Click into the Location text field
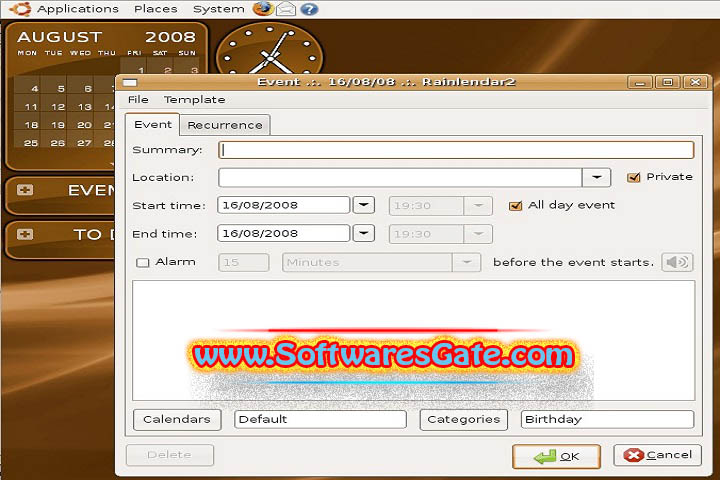 click(x=400, y=177)
